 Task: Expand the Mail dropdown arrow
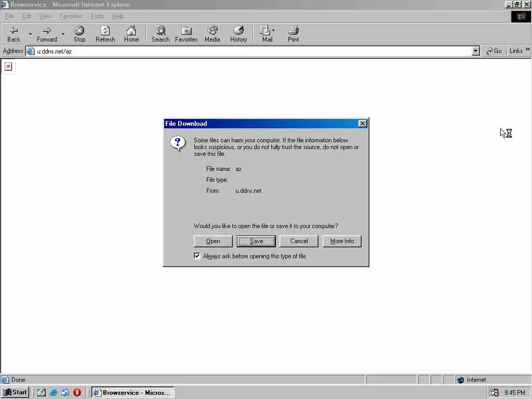tap(273, 31)
